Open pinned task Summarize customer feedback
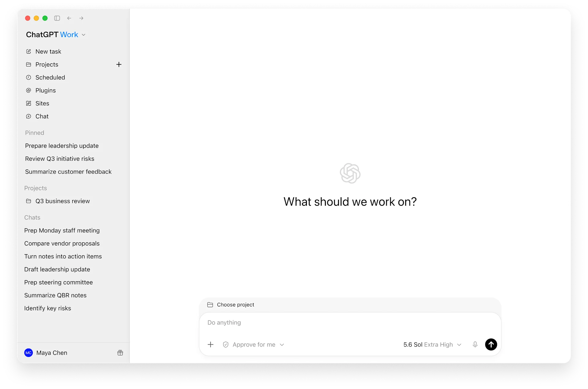The width and height of the screenshot is (588, 389). pos(68,172)
